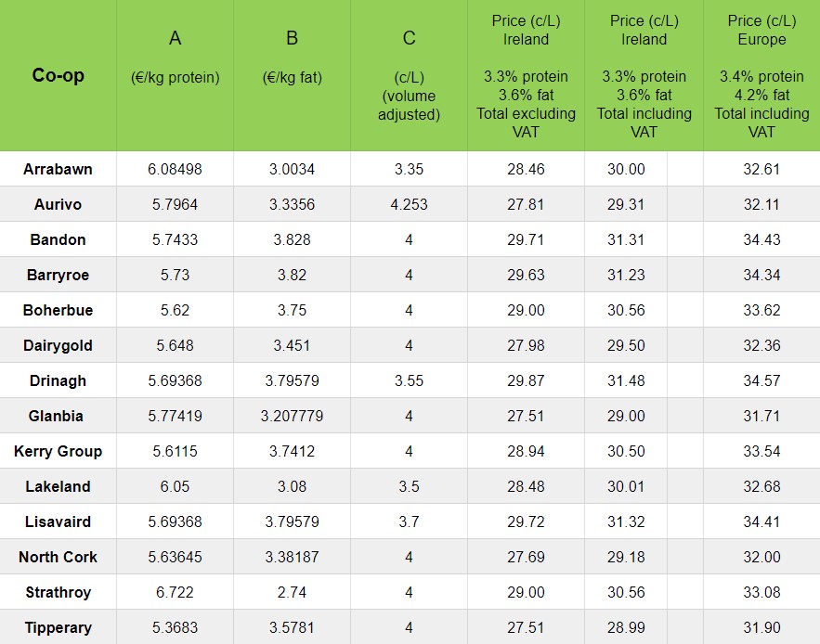Select the Kerry Group row label
Screen dimensions: 820x644
pos(58,451)
